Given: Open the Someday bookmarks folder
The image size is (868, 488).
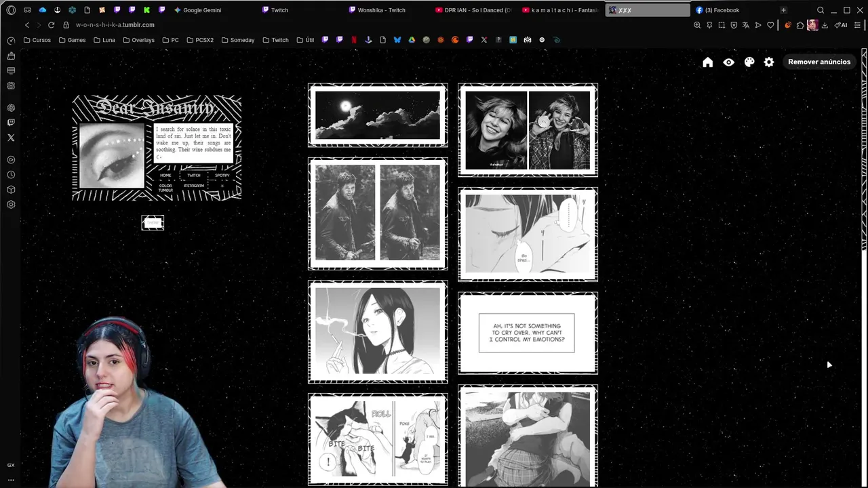Looking at the screenshot, I should pos(237,40).
